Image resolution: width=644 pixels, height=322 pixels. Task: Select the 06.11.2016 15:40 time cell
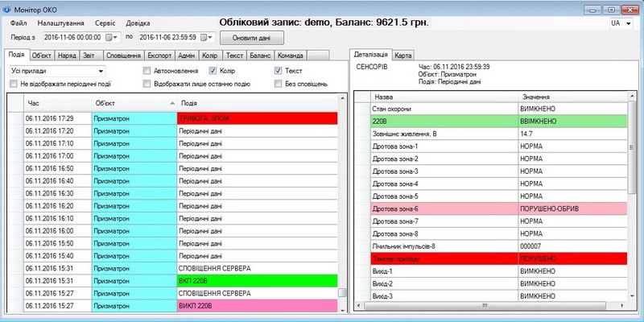pos(58,256)
